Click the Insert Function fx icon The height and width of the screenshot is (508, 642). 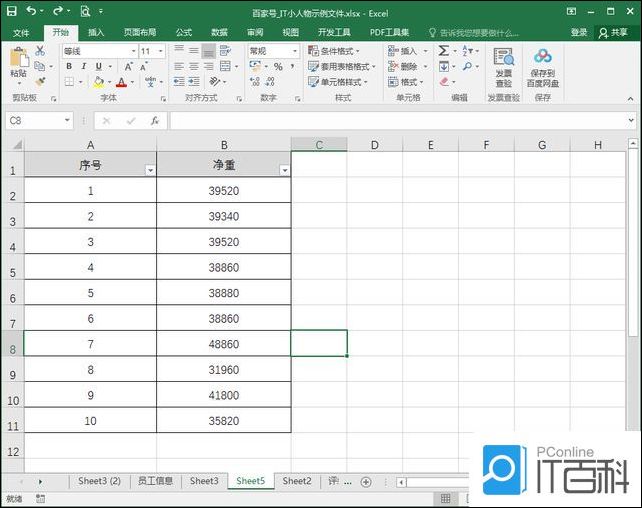[154, 121]
